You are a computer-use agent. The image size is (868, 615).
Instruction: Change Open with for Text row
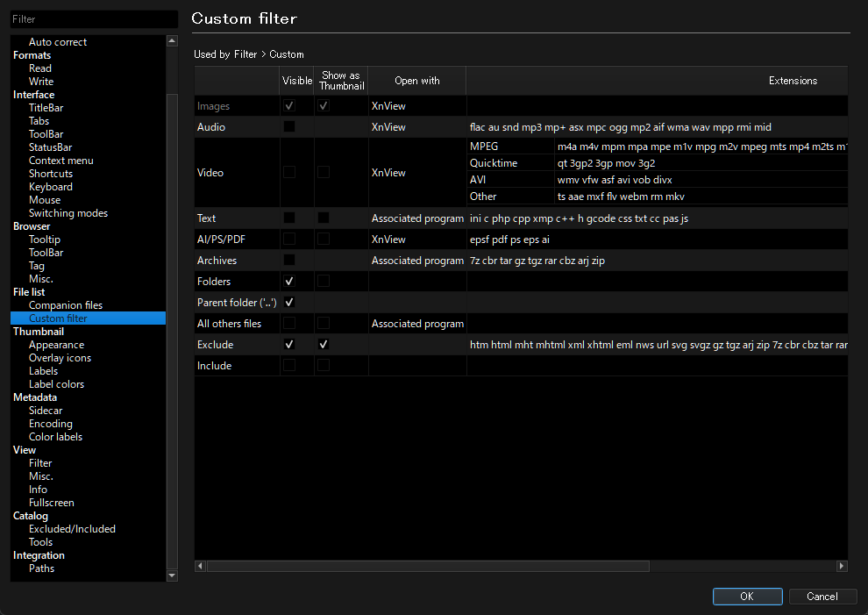pos(417,218)
